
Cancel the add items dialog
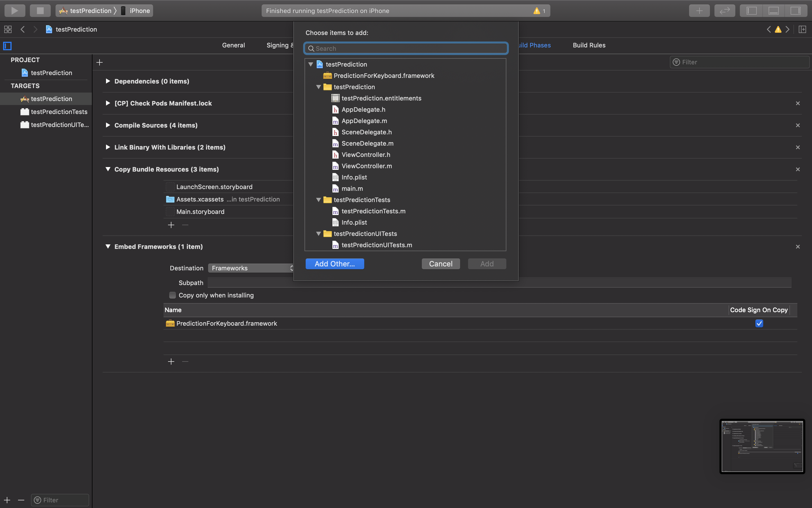(441, 264)
